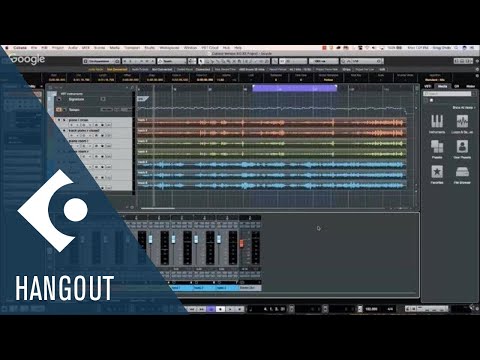Click the tempo value 100.000 in transport

click(x=371, y=309)
